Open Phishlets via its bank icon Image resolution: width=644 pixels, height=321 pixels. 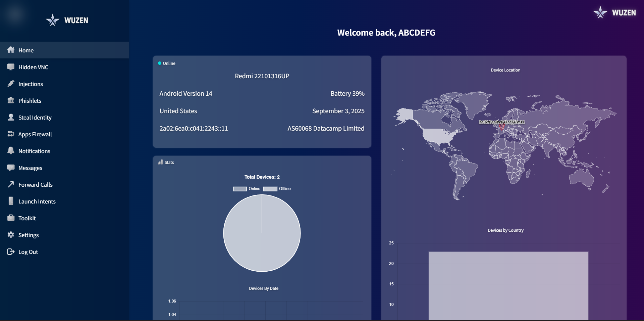coord(11,100)
